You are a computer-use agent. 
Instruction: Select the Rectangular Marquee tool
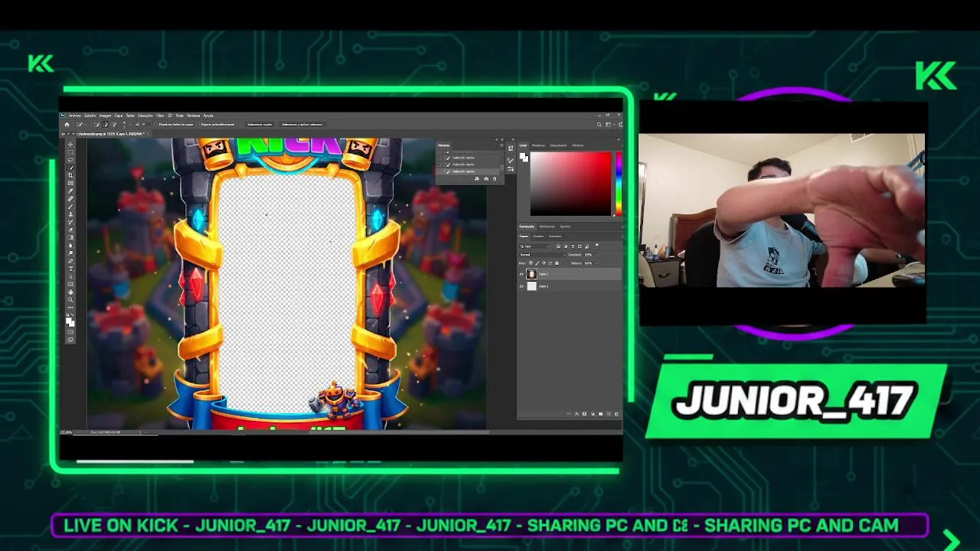[71, 152]
